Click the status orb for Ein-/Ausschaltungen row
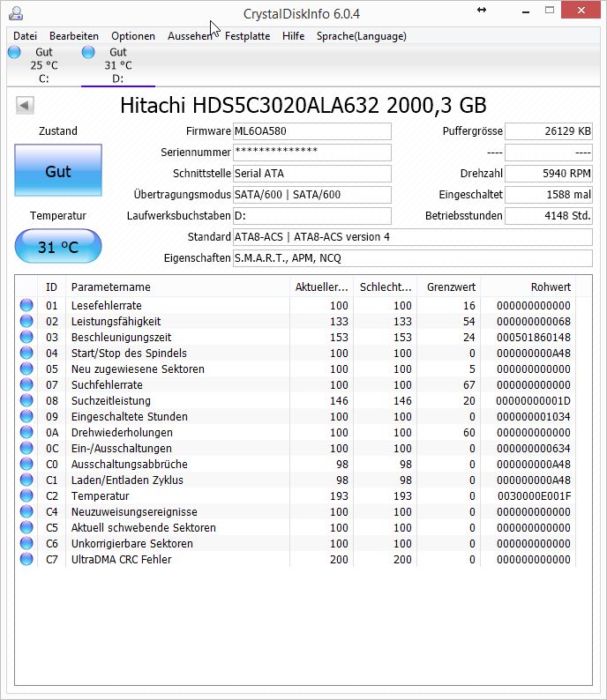 (26, 448)
